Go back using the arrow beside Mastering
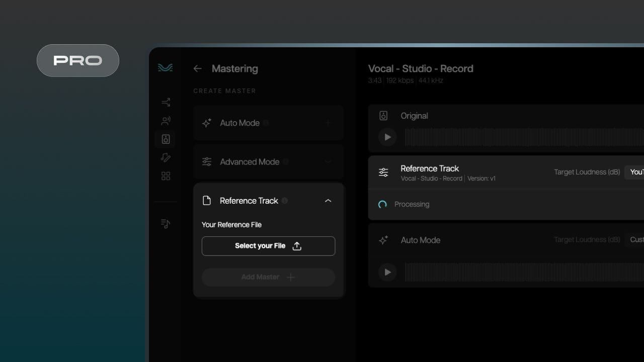The image size is (644, 362). pyautogui.click(x=198, y=69)
